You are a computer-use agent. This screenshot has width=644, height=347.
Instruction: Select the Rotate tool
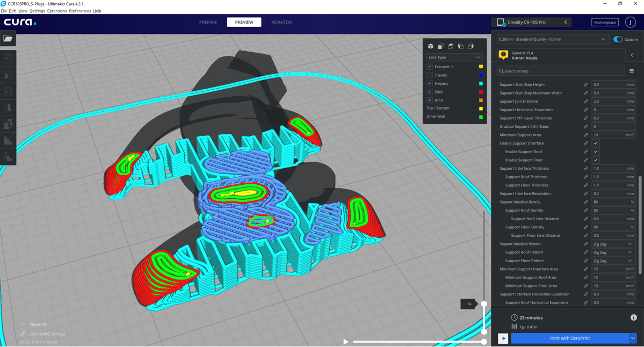[x=8, y=91]
